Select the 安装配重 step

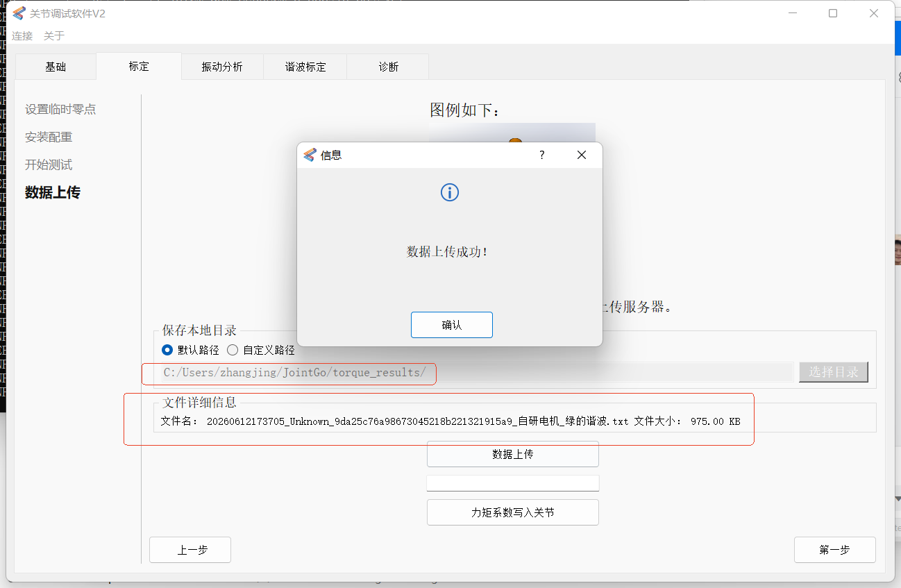pyautogui.click(x=49, y=137)
